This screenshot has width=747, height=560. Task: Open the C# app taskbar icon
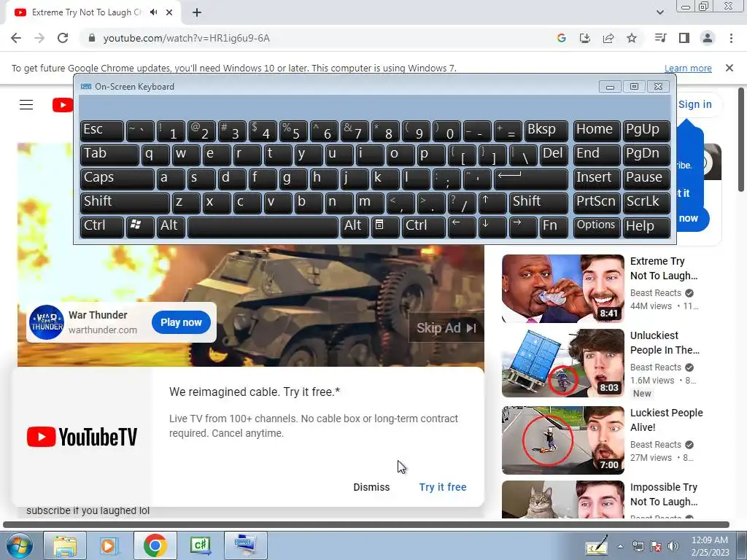tap(200, 545)
